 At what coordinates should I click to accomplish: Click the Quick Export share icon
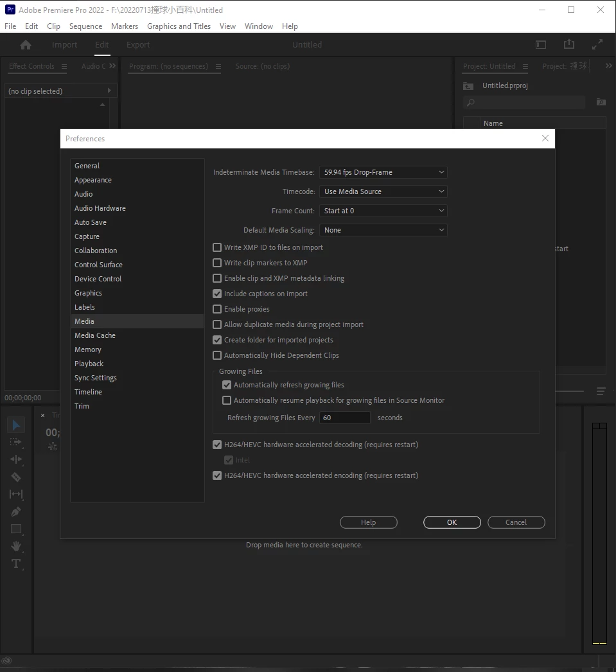point(569,44)
